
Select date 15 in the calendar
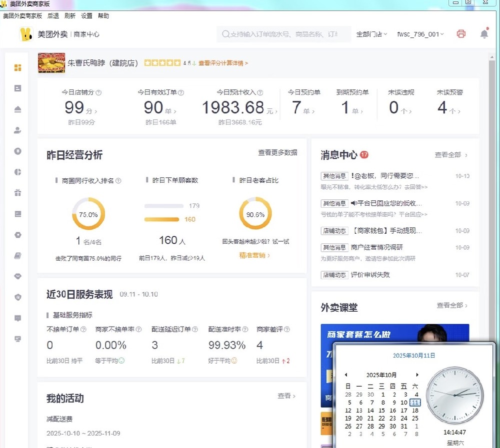point(382,411)
